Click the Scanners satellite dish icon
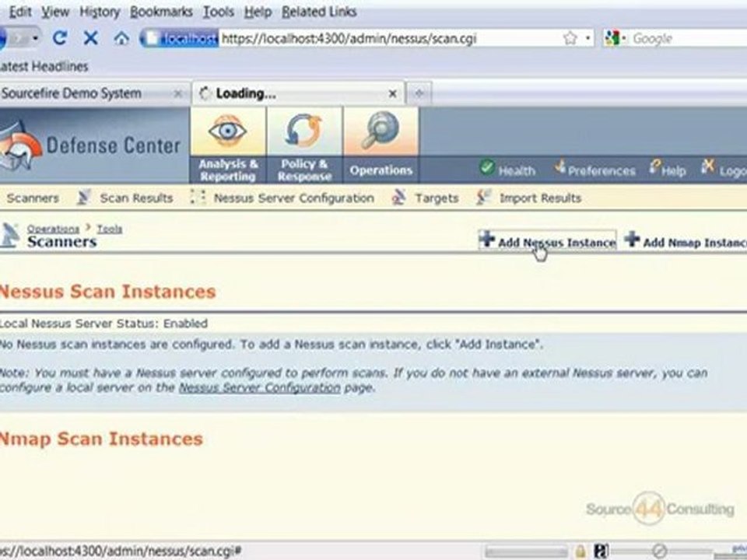 click(9, 235)
